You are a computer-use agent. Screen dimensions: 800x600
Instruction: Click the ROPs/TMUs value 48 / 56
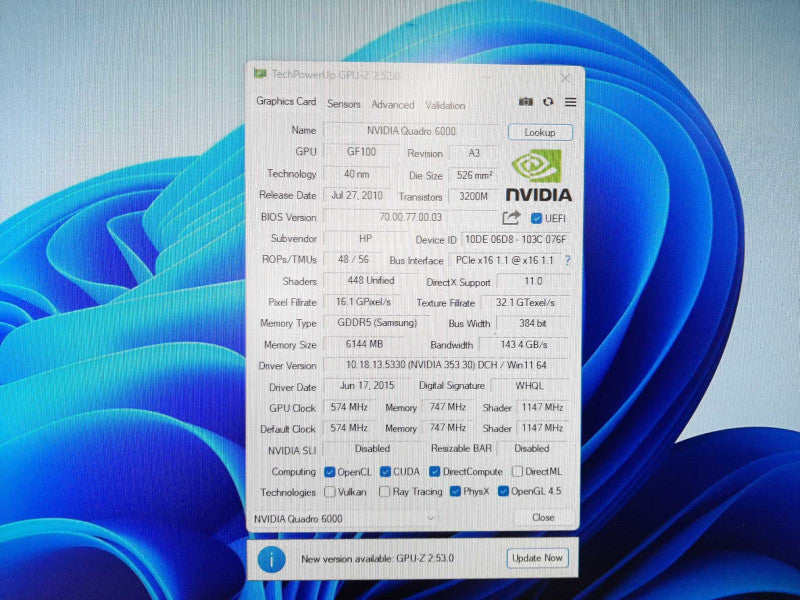(353, 259)
